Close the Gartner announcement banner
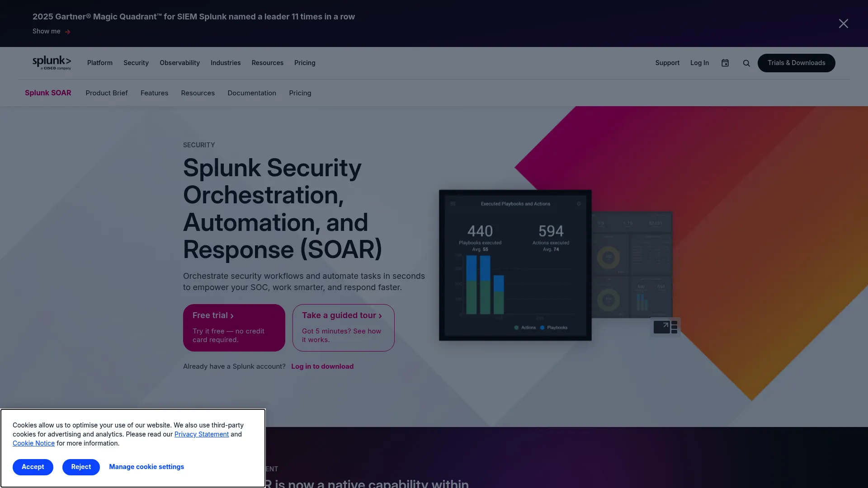Image resolution: width=868 pixels, height=488 pixels. coord(843,23)
